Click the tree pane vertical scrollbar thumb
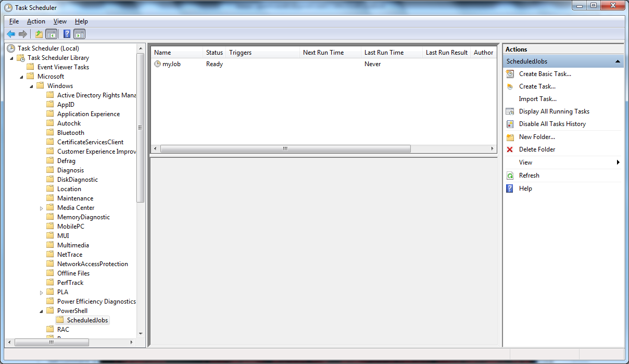Image resolution: width=629 pixels, height=364 pixels. pyautogui.click(x=140, y=128)
